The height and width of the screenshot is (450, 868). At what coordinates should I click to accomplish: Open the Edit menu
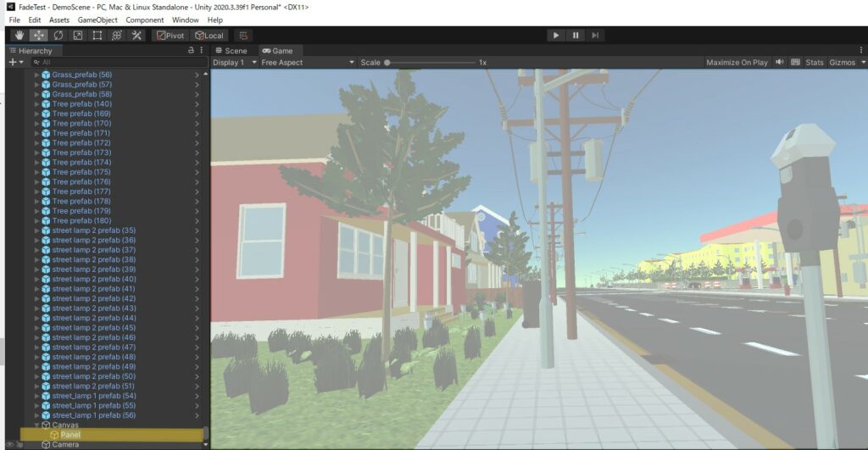point(34,20)
